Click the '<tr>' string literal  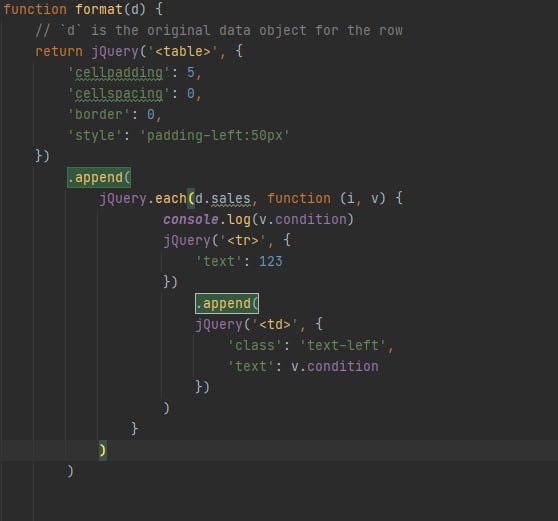coord(243,241)
